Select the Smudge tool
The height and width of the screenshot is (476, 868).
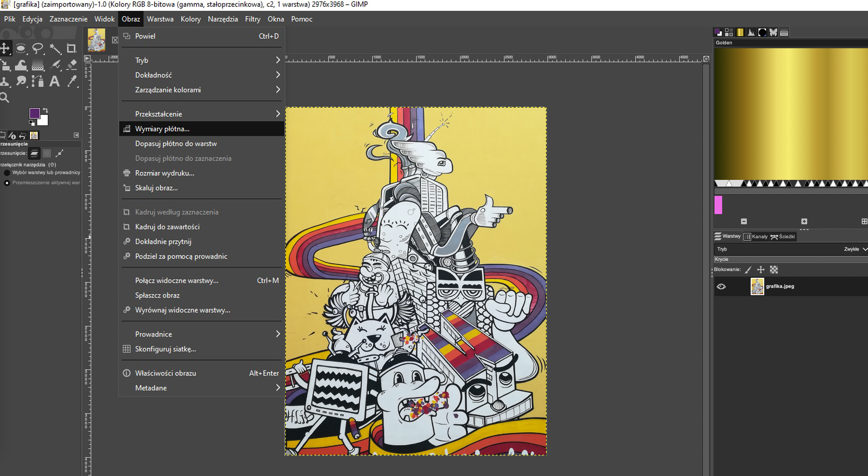(x=21, y=81)
